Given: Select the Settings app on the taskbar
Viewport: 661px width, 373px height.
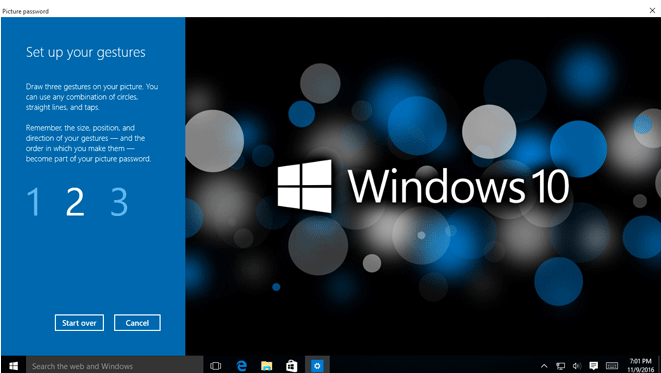Looking at the screenshot, I should [x=317, y=365].
